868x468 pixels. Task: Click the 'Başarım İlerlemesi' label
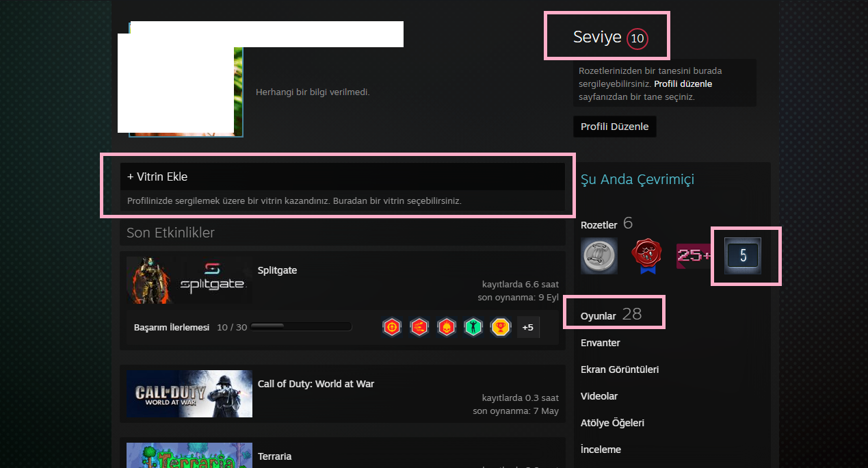point(172,328)
